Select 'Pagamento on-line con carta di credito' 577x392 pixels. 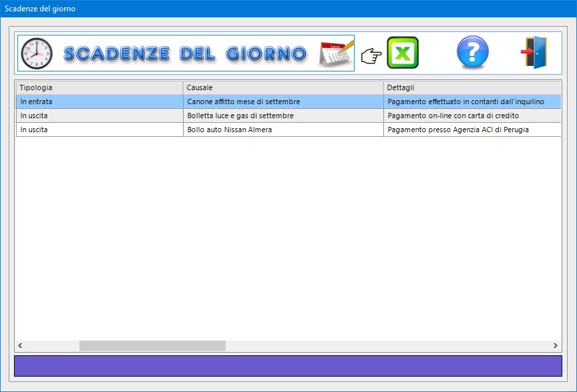click(x=473, y=116)
